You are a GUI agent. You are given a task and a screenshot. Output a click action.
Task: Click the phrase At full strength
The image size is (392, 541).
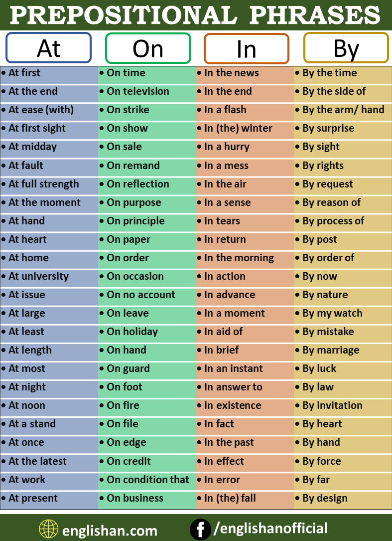(x=44, y=184)
